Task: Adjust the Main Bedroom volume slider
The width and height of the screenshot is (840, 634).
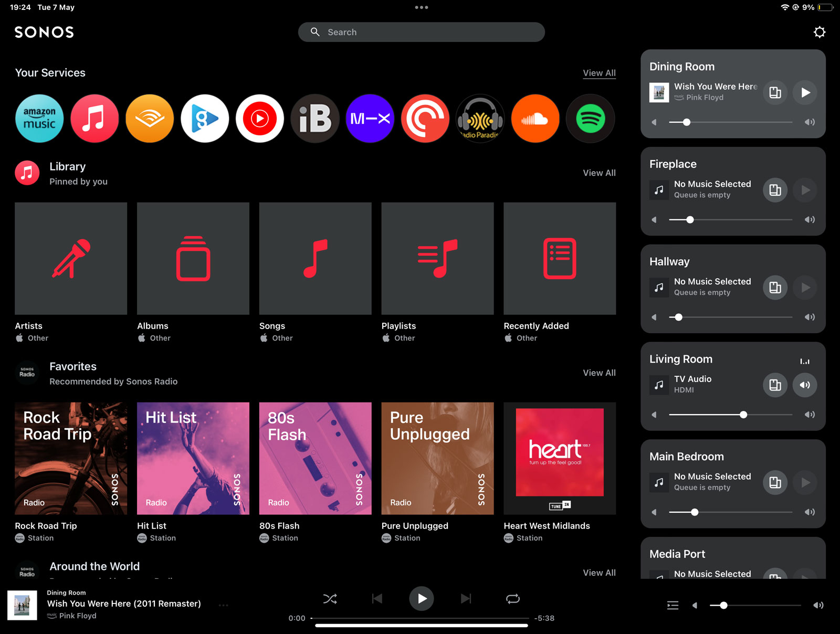Action: pos(731,512)
